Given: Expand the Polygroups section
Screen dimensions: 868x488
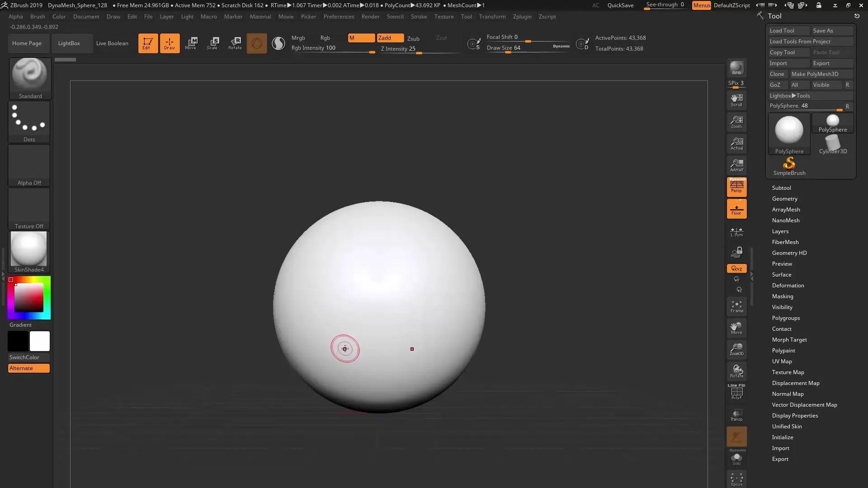Looking at the screenshot, I should 786,318.
